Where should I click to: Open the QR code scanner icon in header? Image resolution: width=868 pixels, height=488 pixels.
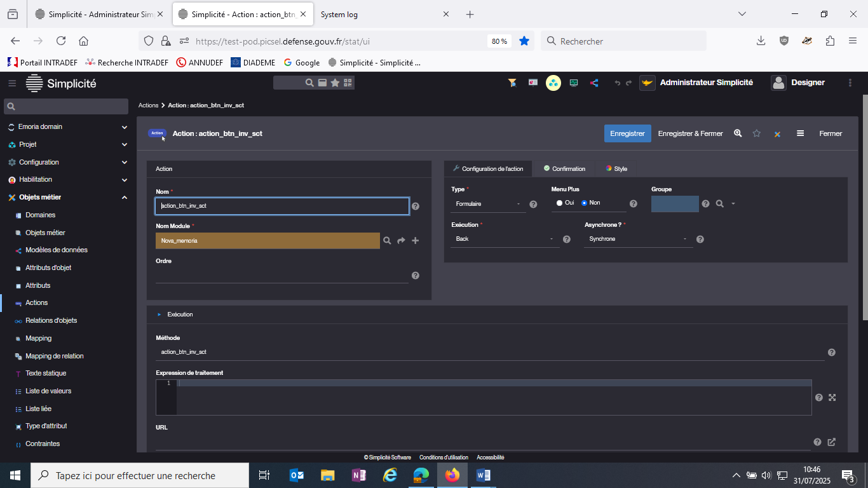pos(348,83)
